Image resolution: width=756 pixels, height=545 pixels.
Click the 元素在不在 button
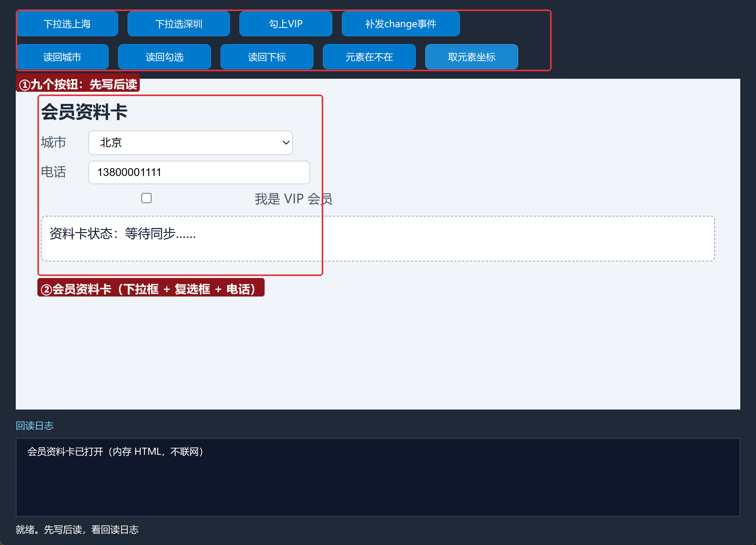click(369, 57)
